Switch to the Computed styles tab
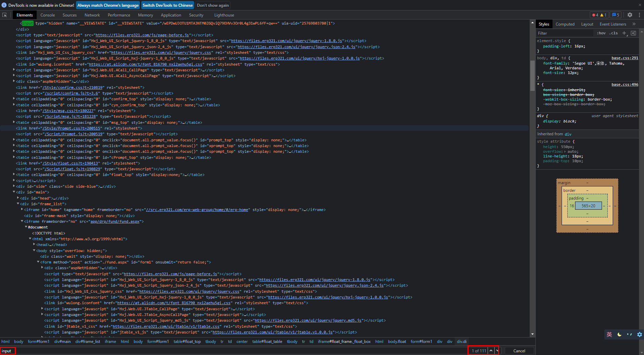644x355 pixels. click(565, 24)
